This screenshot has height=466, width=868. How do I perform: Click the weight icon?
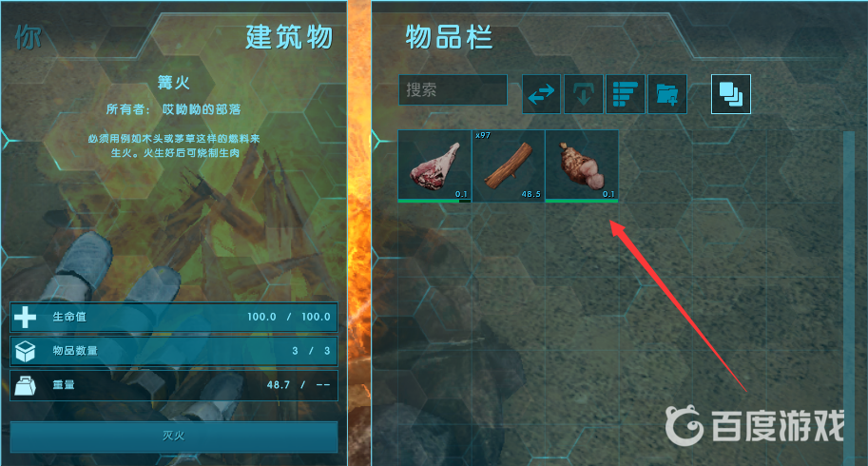[x=25, y=385]
